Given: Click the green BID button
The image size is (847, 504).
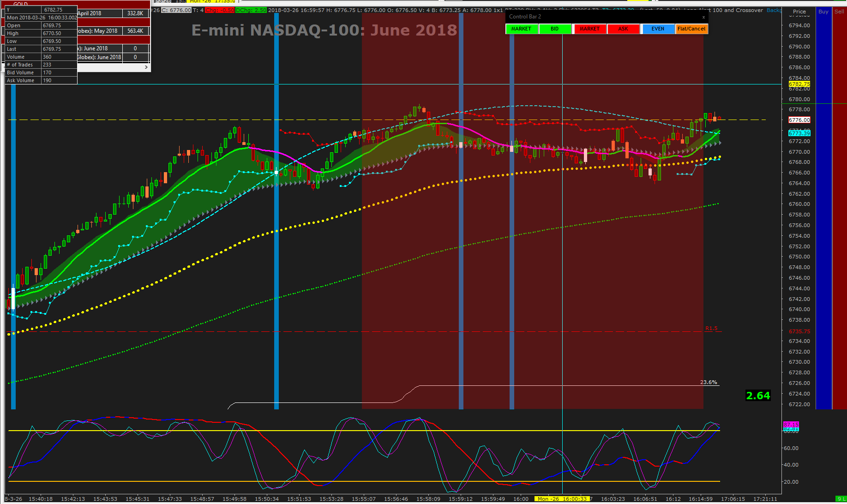Looking at the screenshot, I should pos(555,29).
